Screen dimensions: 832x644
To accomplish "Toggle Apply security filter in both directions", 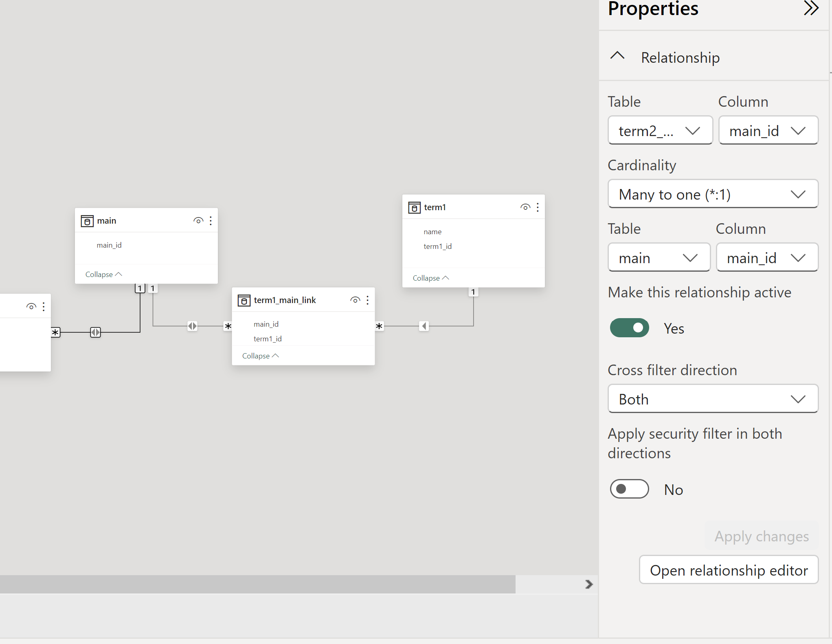I will pos(629,489).
